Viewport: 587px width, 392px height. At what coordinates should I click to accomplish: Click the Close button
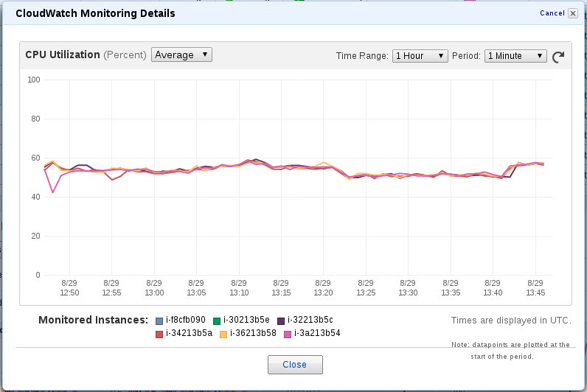click(x=295, y=365)
